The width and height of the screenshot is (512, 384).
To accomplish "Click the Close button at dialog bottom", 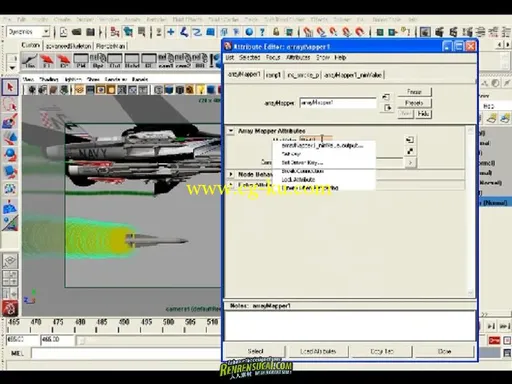I will coord(444,351).
